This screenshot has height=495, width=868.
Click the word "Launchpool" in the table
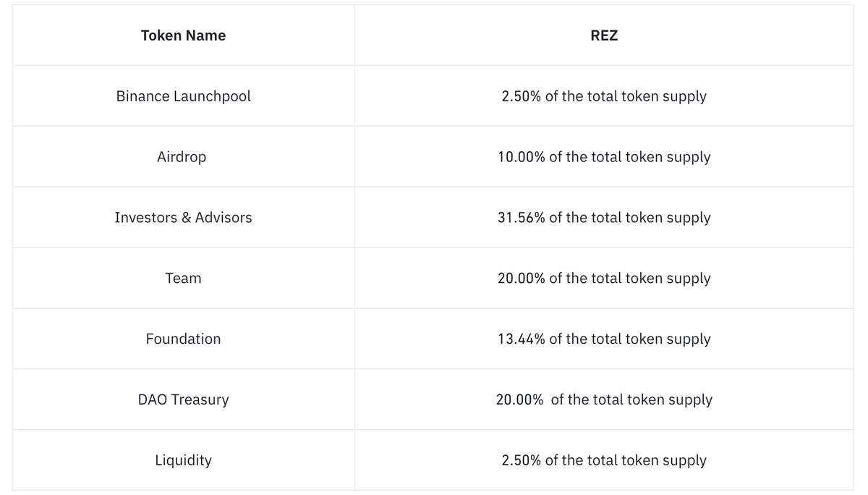212,96
